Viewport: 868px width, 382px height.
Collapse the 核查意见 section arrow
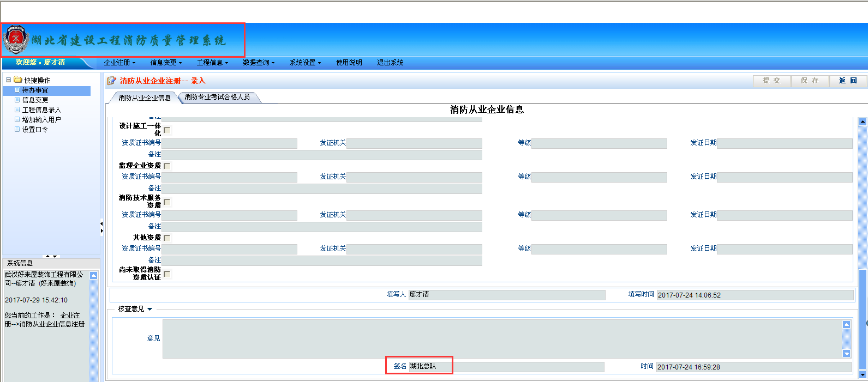click(x=150, y=309)
